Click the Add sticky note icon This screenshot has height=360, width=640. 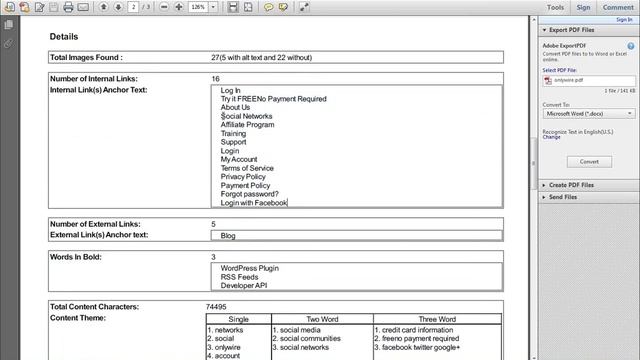point(268,7)
